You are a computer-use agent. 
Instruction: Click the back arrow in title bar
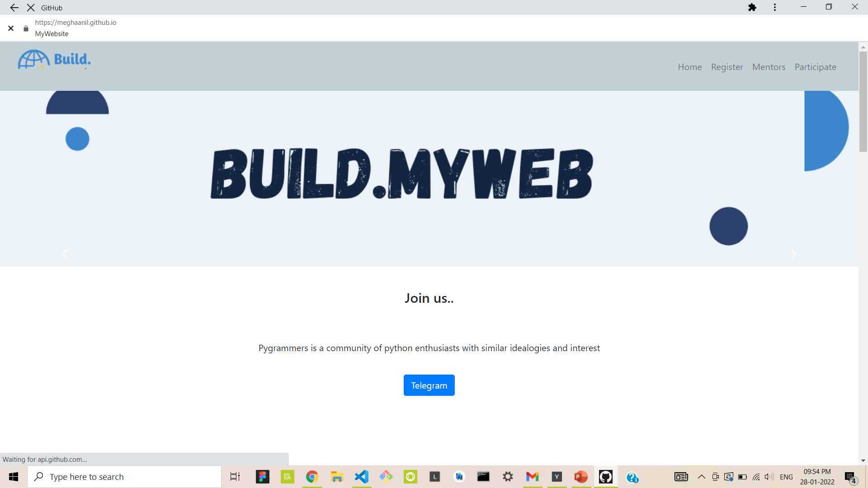click(14, 8)
